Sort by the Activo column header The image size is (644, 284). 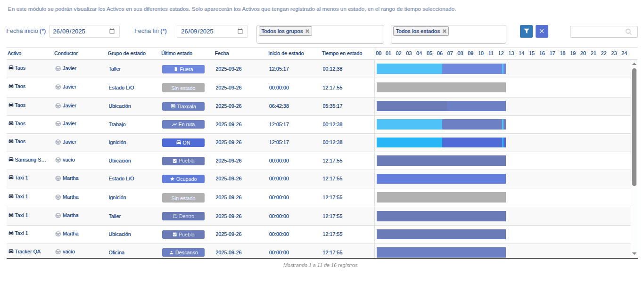(x=15, y=53)
